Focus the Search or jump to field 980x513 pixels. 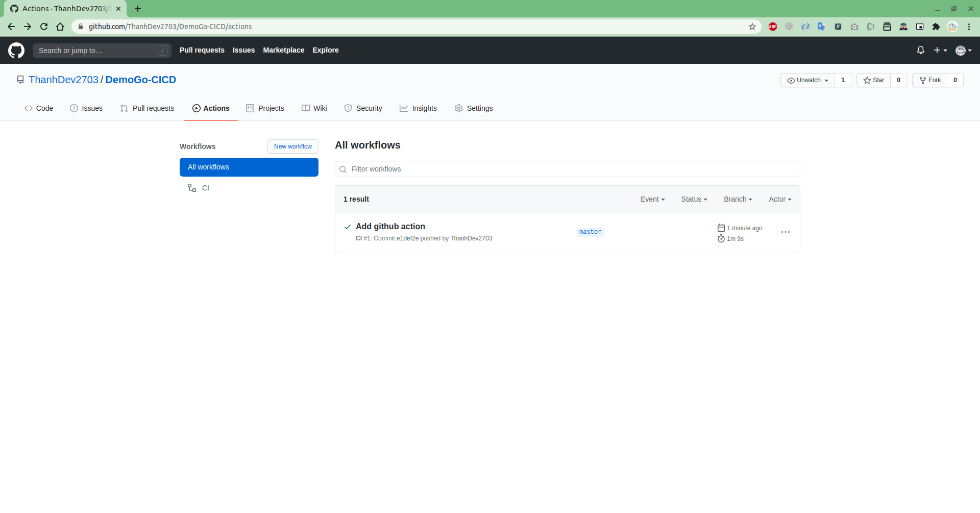(102, 51)
